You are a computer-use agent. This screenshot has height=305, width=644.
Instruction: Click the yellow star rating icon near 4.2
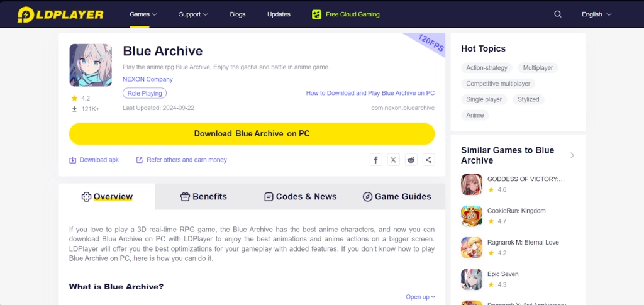(x=74, y=98)
